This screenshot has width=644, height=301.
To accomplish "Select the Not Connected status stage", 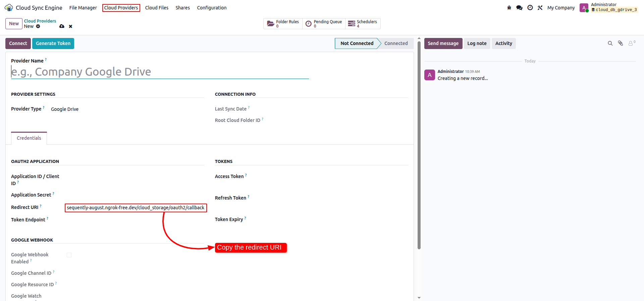I will coord(357,43).
